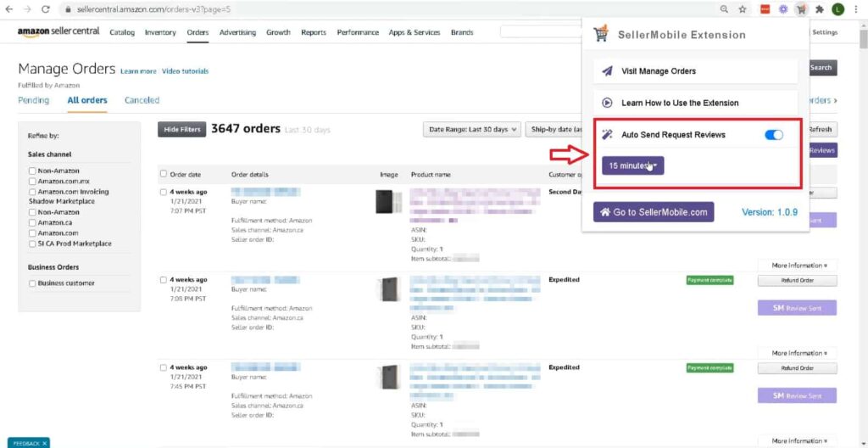
Task: Open the 15 minutes interval dropdown
Action: click(x=632, y=165)
